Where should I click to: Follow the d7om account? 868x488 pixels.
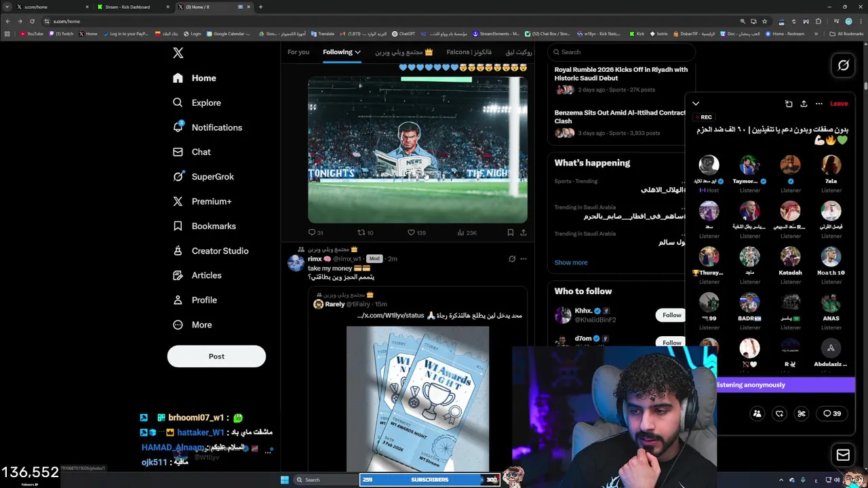(671, 342)
